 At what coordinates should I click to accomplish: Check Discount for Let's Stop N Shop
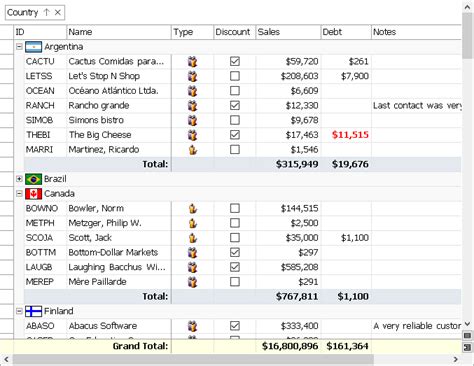point(235,76)
